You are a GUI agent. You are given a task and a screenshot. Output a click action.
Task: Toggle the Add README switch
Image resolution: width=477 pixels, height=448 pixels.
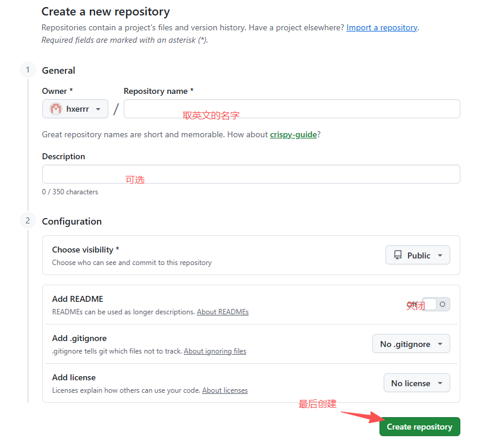tap(436, 304)
